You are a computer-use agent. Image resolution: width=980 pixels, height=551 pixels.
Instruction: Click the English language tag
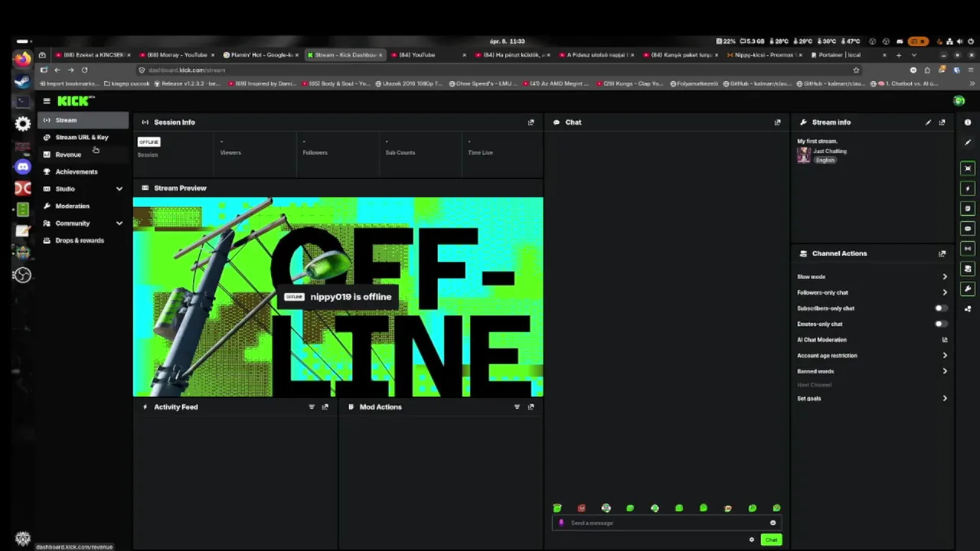point(825,160)
